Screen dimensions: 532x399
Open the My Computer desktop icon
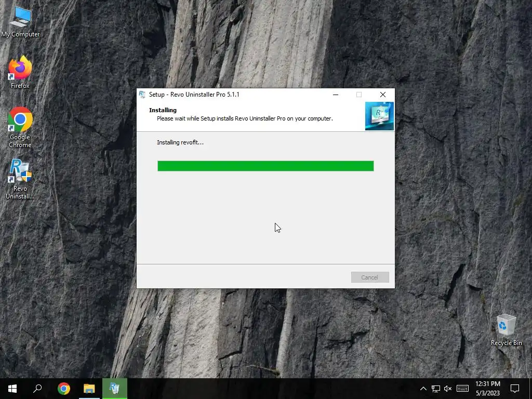20,22
